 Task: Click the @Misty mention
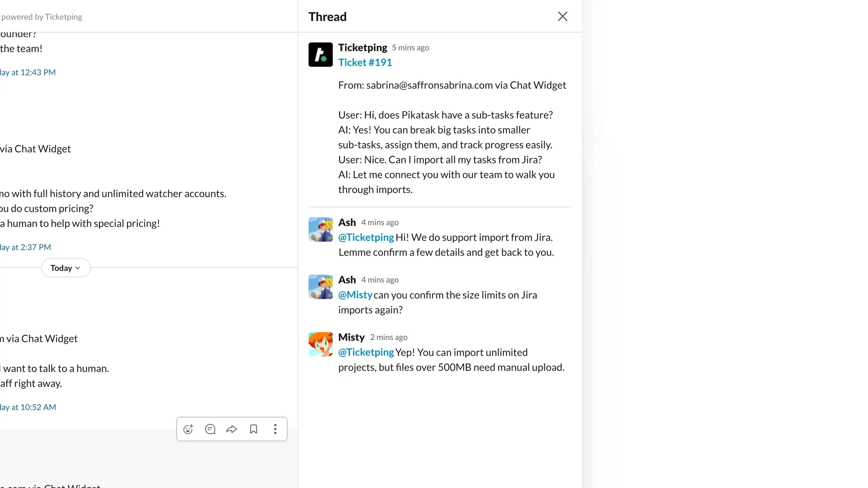click(355, 295)
